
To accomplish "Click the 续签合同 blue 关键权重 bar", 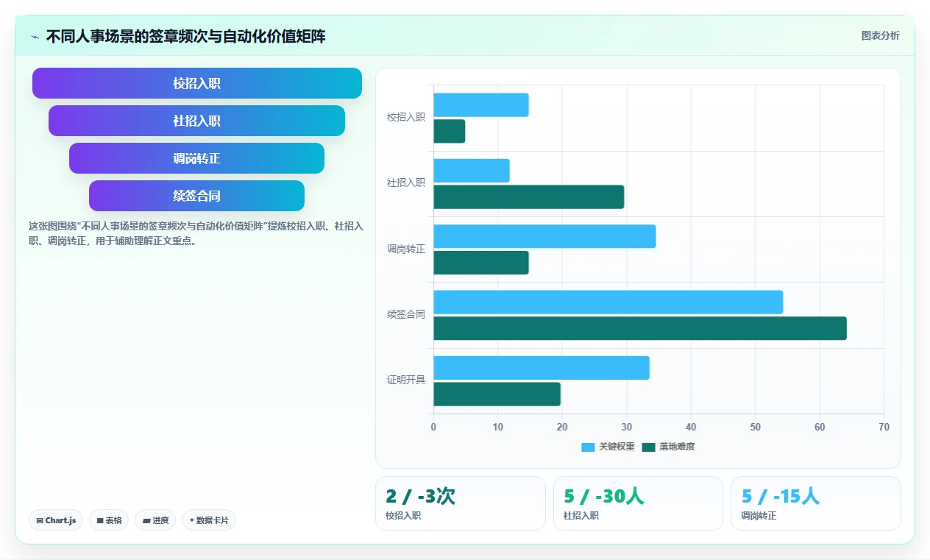I will pos(608,302).
